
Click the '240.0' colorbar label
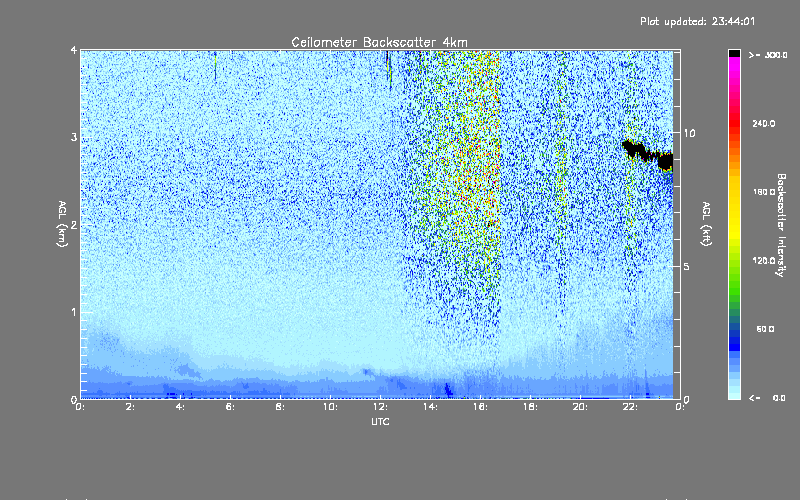(x=764, y=123)
